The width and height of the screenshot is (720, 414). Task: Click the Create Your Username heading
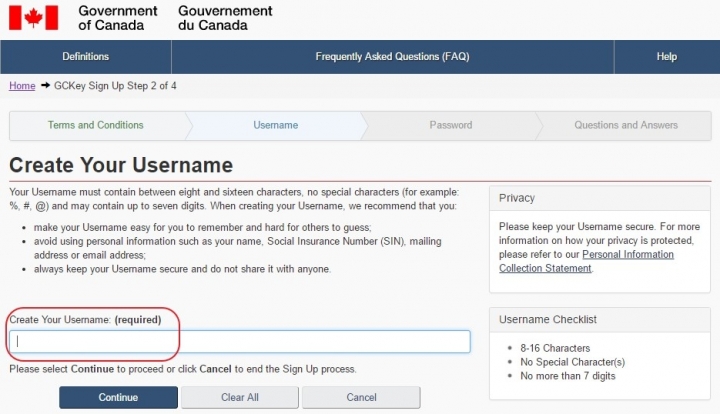121,165
